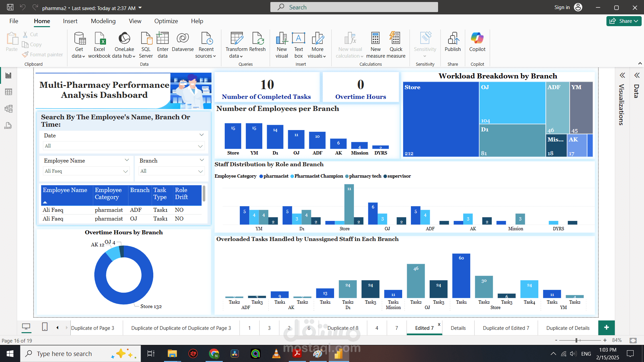Connect to SQL Server
Viewport: 644px width, 362px height.
[146, 45]
